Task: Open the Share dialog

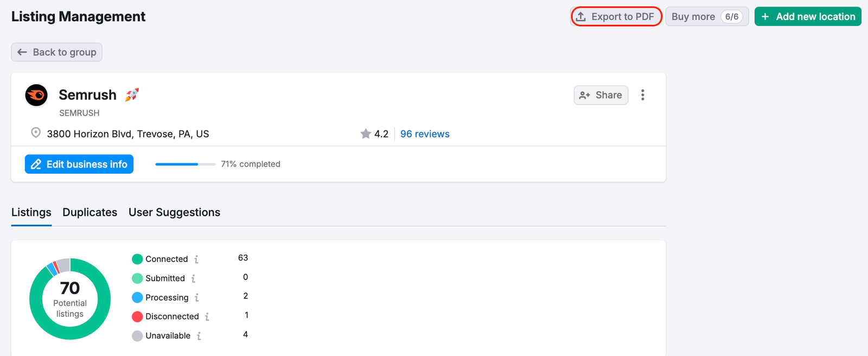Action: click(601, 95)
